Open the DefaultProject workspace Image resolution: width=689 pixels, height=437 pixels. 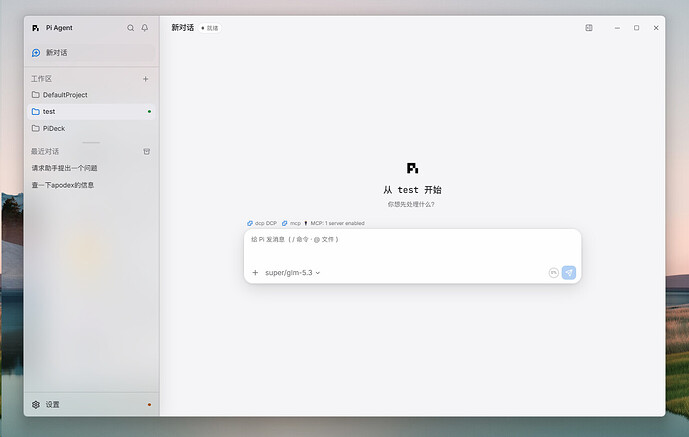[x=91, y=95]
